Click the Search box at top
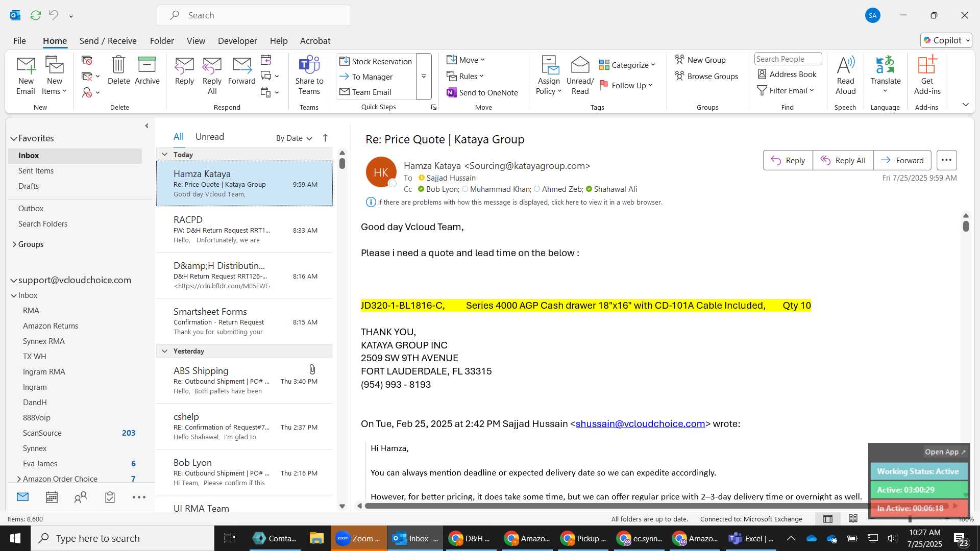Screen dimensions: 980x551 (x=254, y=15)
